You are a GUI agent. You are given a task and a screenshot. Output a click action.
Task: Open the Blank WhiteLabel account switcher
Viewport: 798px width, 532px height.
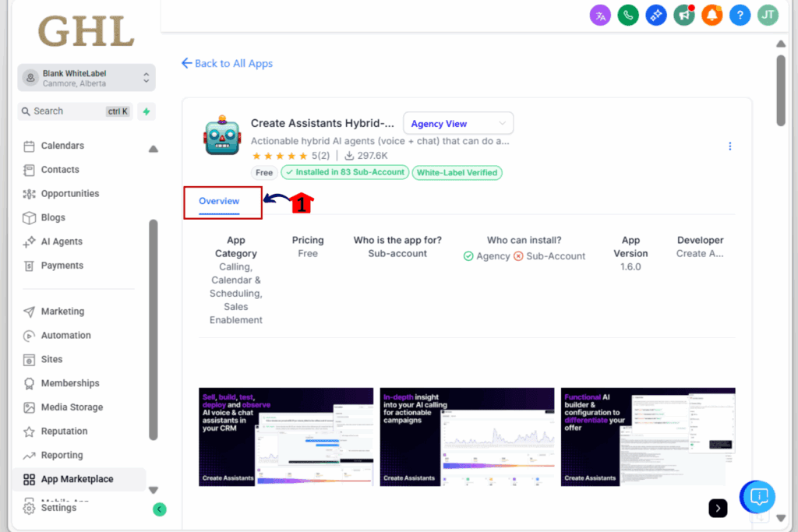pos(86,77)
